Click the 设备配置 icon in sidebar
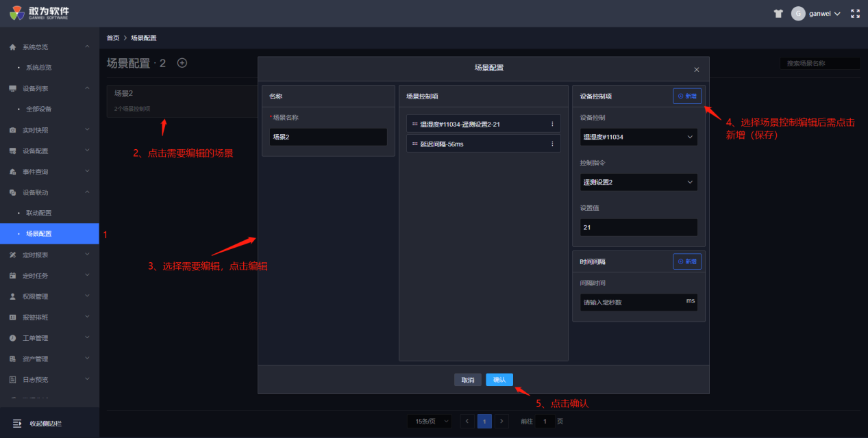 (x=13, y=151)
